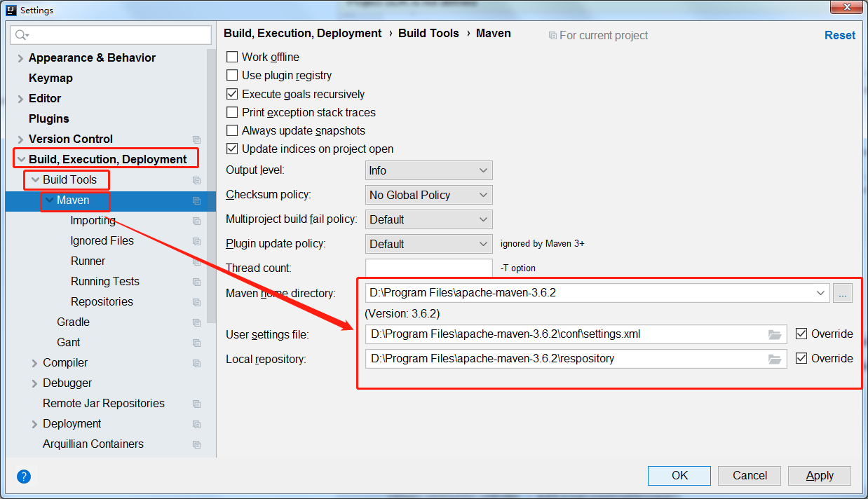
Task: Select Gant in settings tree
Action: tap(69, 343)
